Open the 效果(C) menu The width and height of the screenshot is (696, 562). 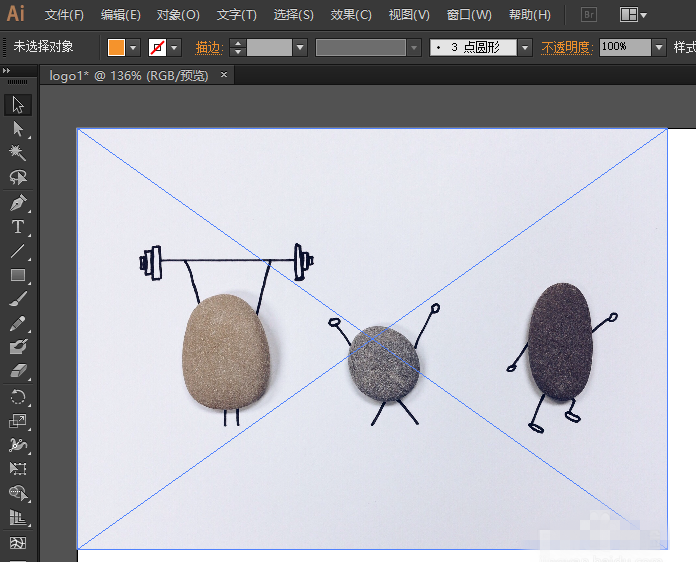(351, 15)
